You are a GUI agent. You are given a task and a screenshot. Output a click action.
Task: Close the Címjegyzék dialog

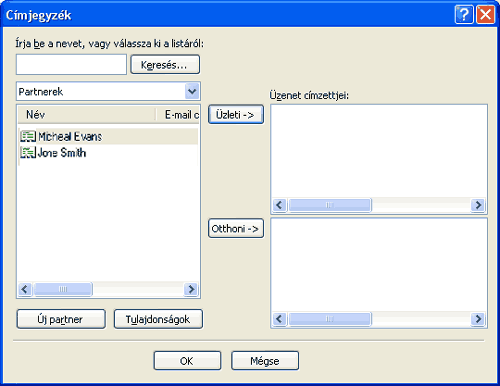point(485,15)
